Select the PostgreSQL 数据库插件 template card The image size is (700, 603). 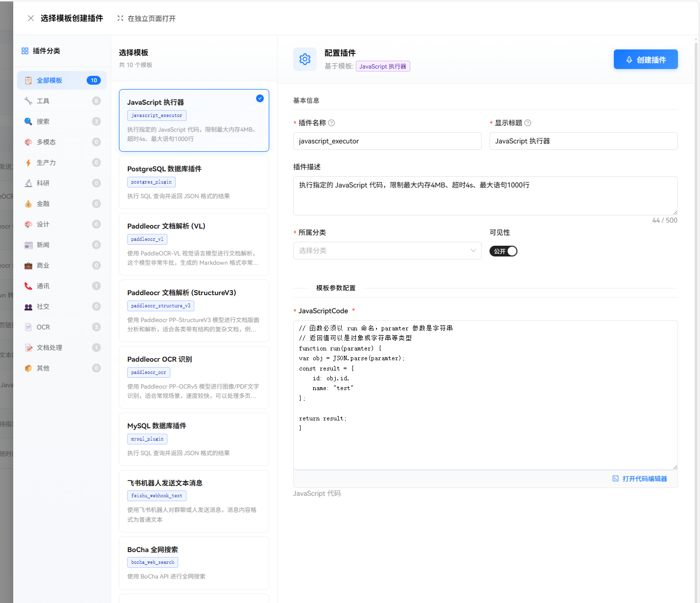(x=194, y=182)
